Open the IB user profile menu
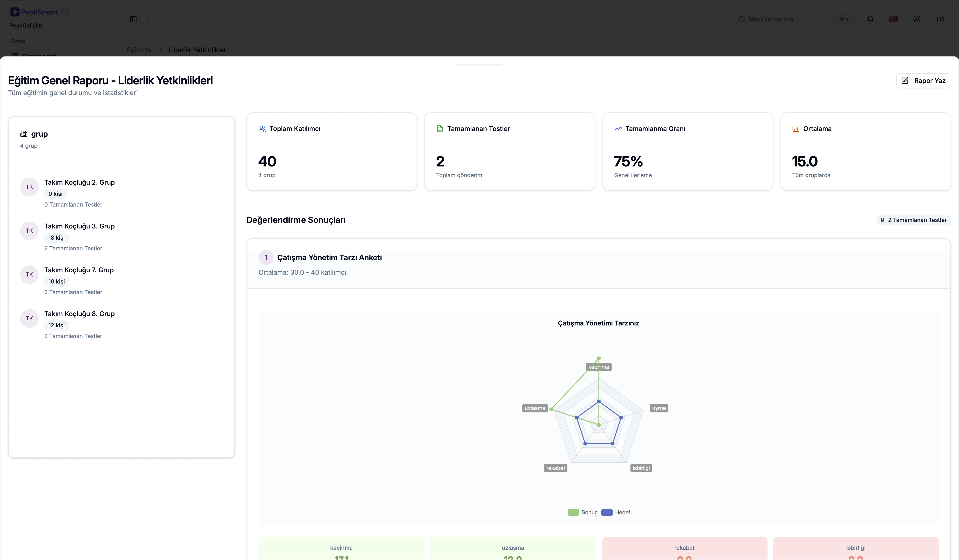Viewport: 959px width, 560px height. click(x=940, y=19)
